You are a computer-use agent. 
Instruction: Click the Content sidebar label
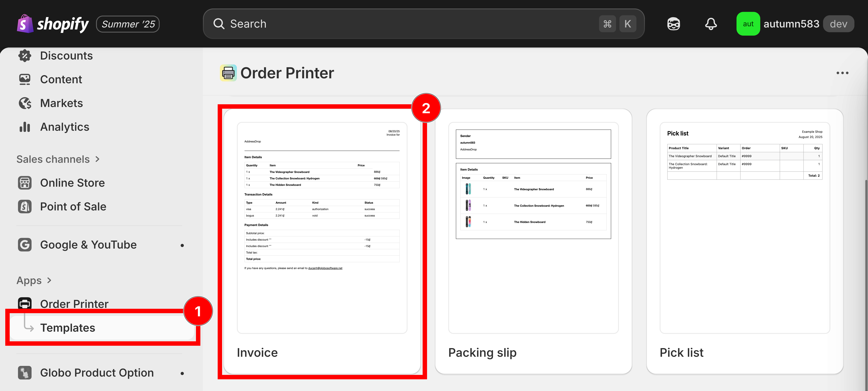[x=61, y=79]
